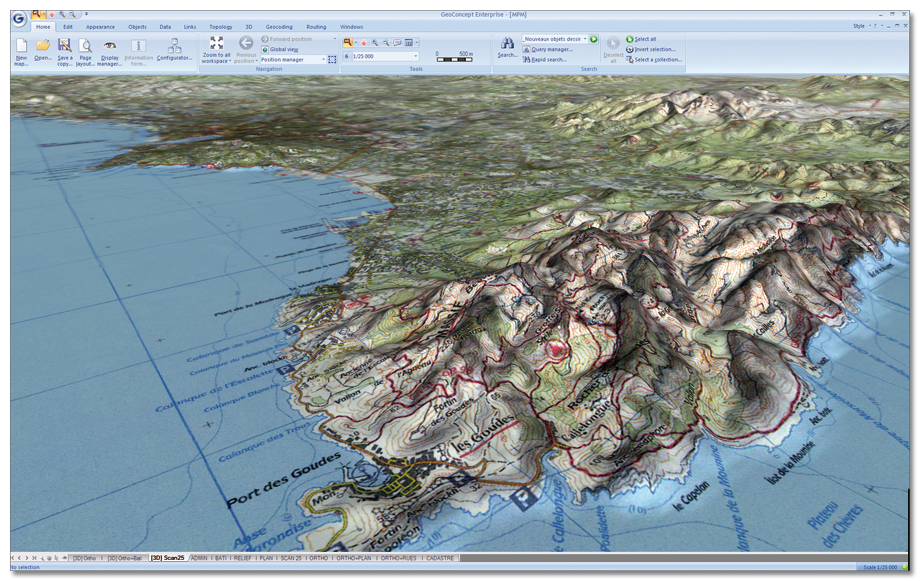Open the 1/25 000 scale dropdown
Screen dimensions: 920x581
point(415,57)
